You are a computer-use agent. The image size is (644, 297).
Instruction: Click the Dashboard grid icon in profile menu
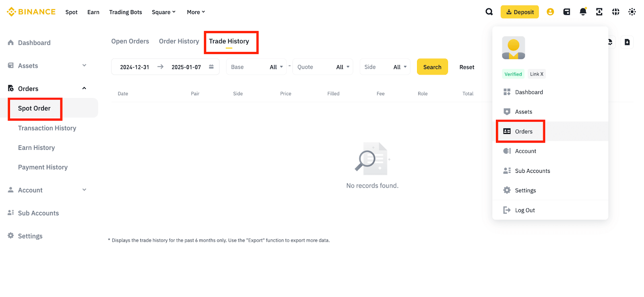[x=507, y=92]
